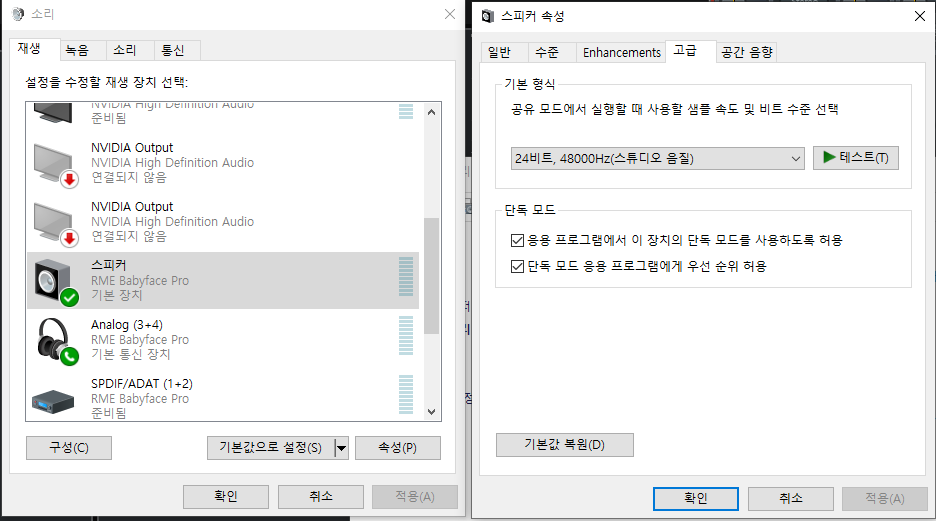Select the SPDIF/ADAT (1+2) device icon
Viewport: 936px width, 521px height.
(x=53, y=400)
